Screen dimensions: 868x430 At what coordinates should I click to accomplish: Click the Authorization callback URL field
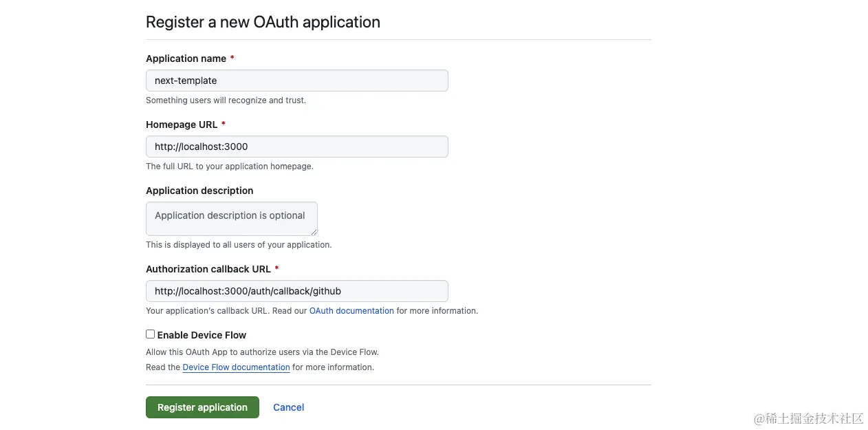(x=296, y=290)
